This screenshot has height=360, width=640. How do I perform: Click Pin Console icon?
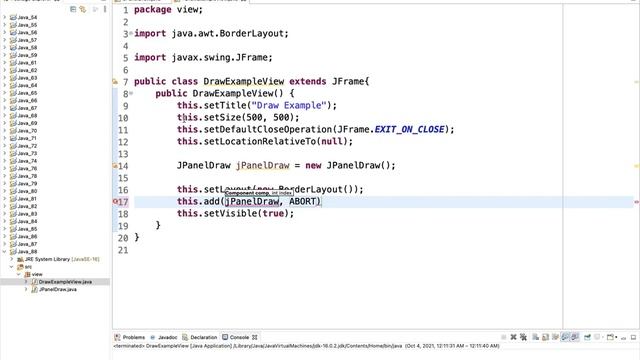tap(587, 337)
